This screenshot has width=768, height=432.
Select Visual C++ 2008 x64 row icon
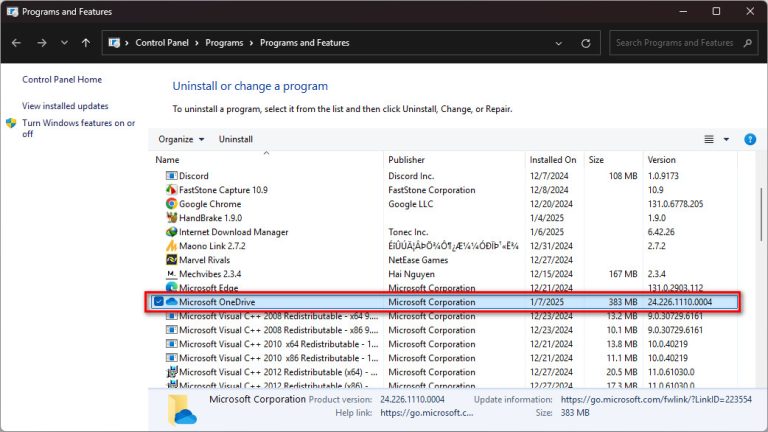(171, 316)
